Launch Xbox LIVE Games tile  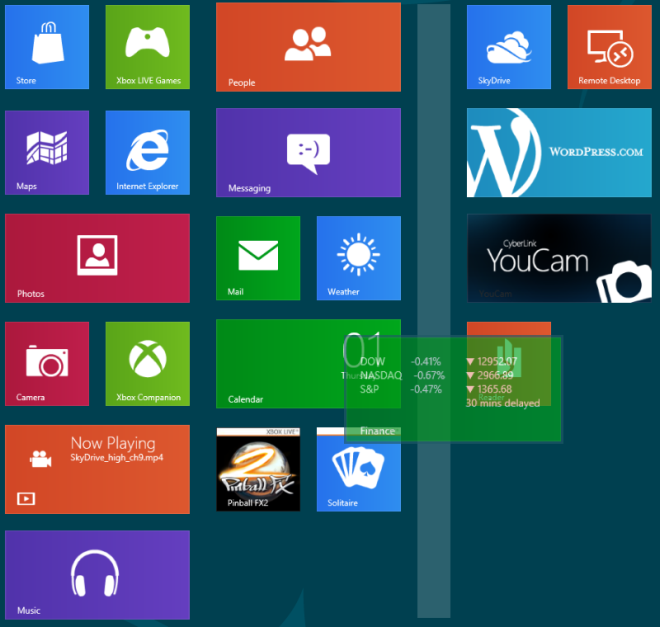pyautogui.click(x=147, y=47)
